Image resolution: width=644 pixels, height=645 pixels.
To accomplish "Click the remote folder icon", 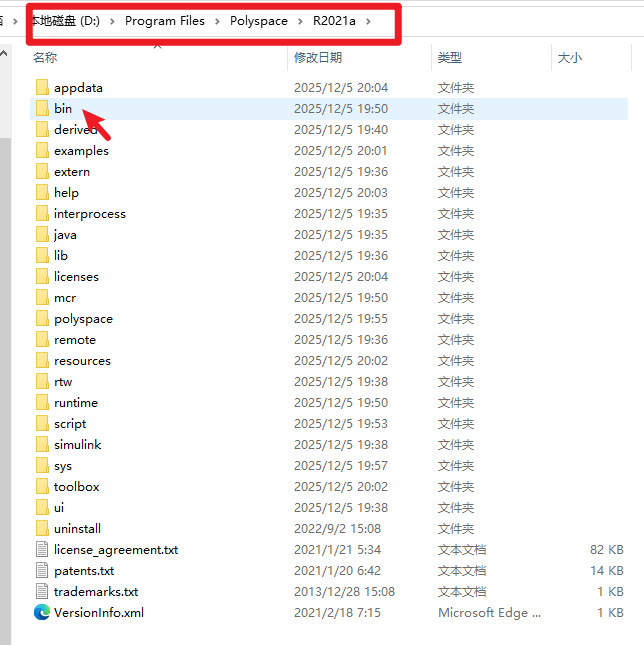I will tap(42, 339).
